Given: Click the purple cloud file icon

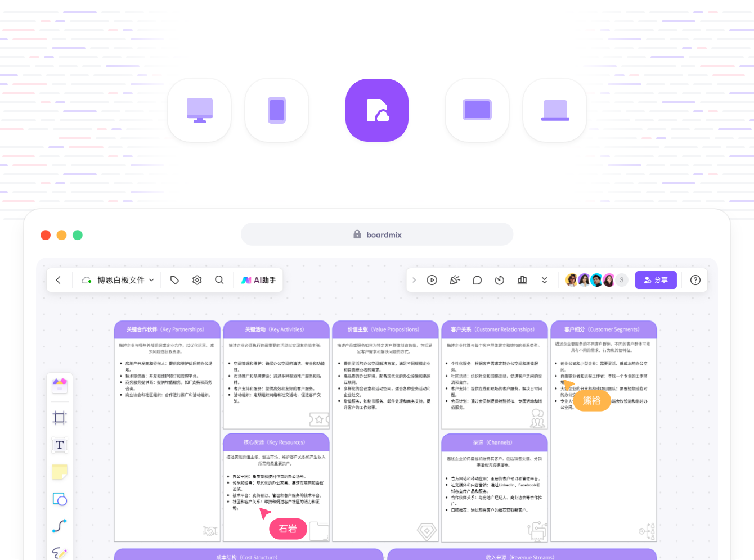Looking at the screenshot, I should coord(377,110).
